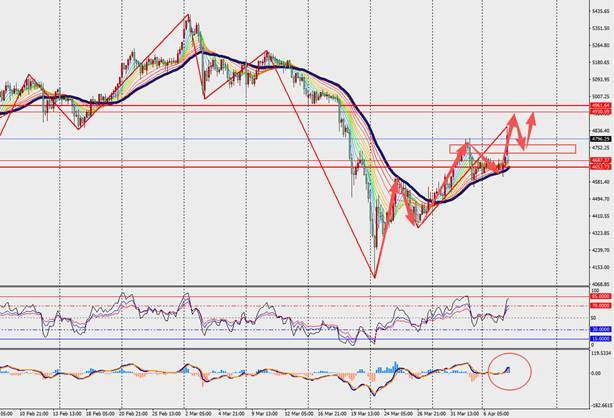The width and height of the screenshot is (614, 418).
Task: Select the red 4687.37 support level label
Action: [x=599, y=161]
